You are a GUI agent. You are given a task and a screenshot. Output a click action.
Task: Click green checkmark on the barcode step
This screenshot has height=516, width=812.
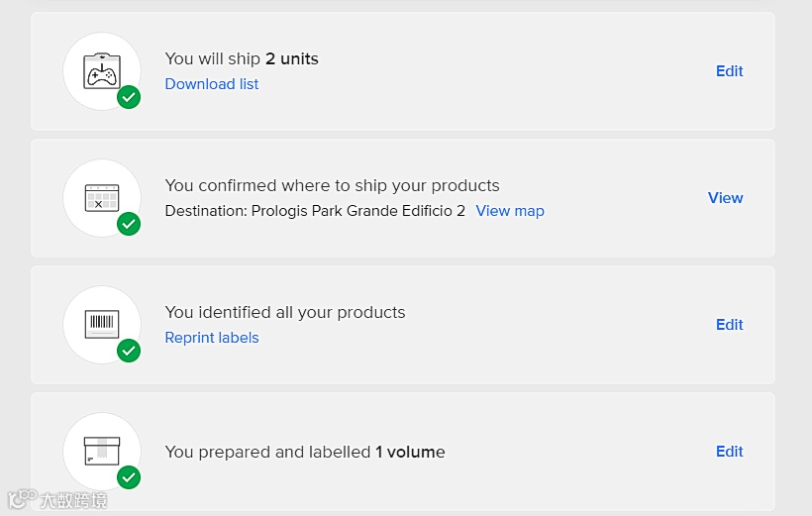129,351
